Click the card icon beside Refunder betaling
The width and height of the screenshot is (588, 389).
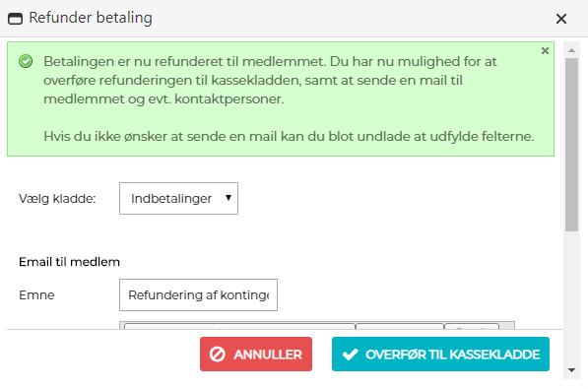point(16,19)
